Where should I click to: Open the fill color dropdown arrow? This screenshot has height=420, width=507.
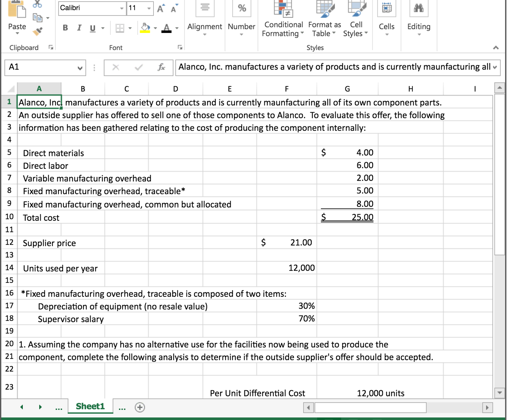[x=155, y=28]
